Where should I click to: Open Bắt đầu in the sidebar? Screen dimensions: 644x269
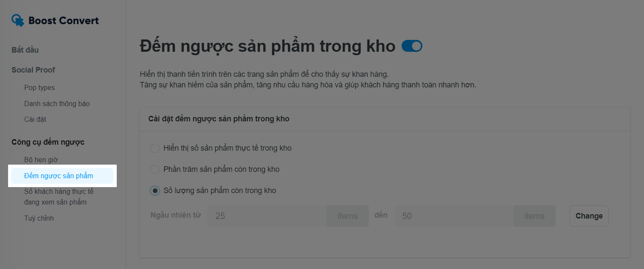click(25, 50)
